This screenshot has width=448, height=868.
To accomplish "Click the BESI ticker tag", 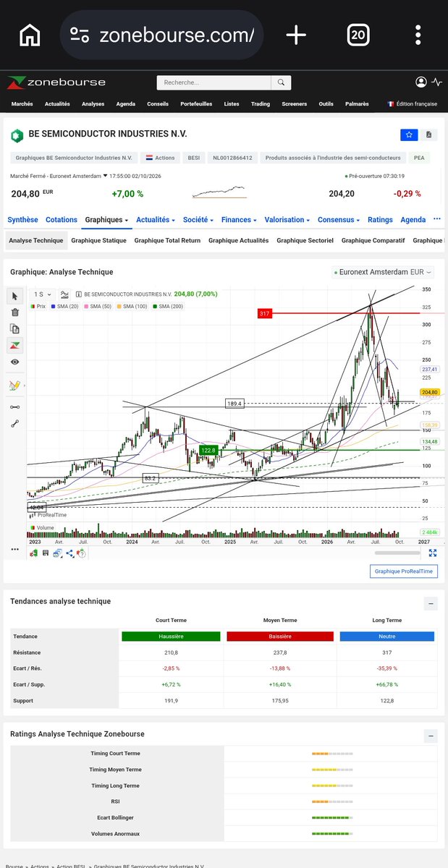I will tap(193, 158).
